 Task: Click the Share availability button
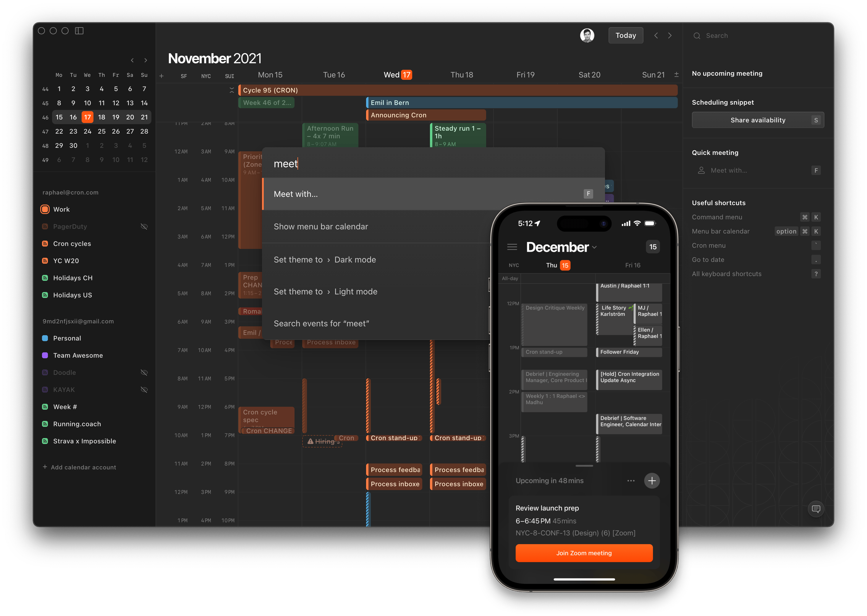point(758,120)
